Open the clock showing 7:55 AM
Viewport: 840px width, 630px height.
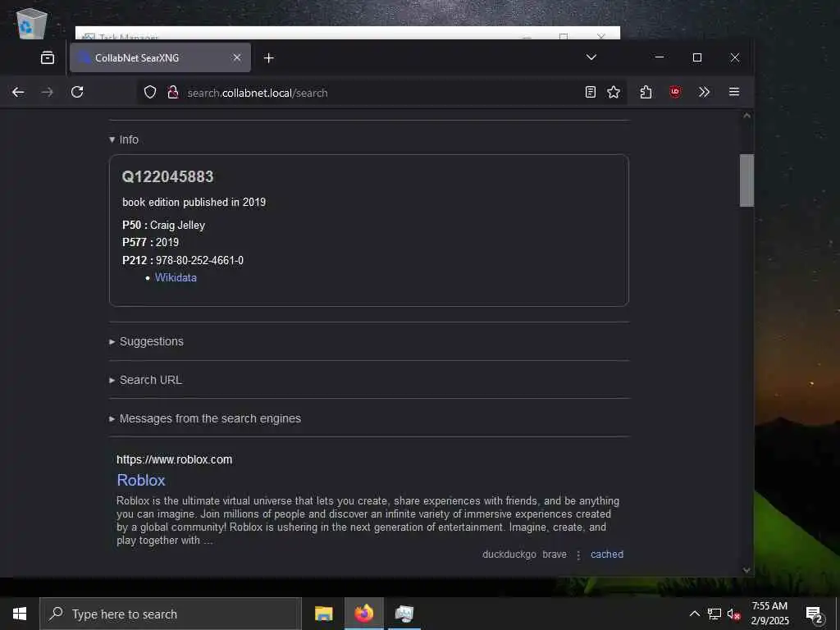769,614
